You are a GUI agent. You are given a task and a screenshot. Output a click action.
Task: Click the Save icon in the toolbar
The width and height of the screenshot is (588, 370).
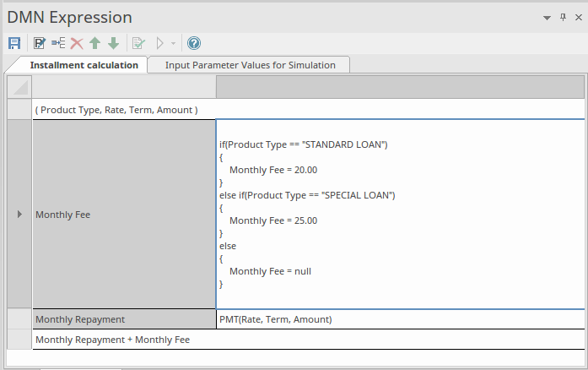(14, 43)
